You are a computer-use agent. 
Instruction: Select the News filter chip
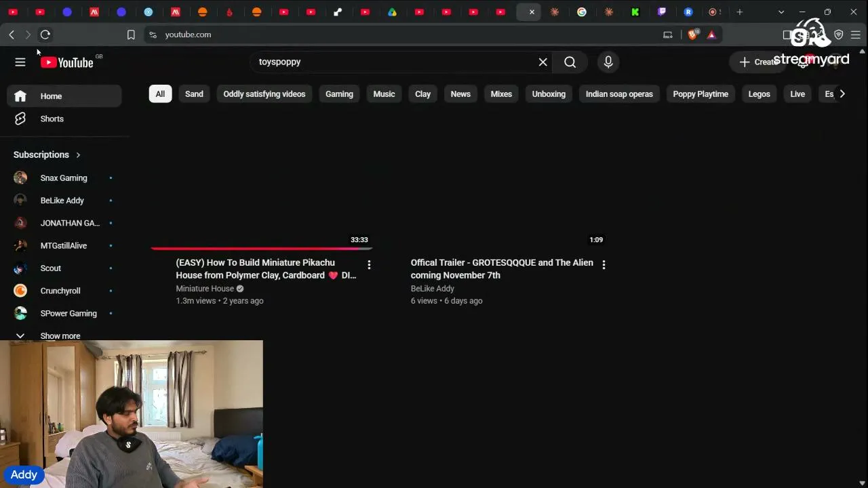(x=460, y=94)
